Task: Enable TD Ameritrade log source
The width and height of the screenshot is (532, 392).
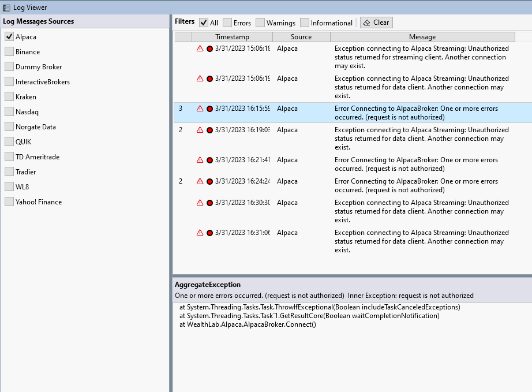Action: 9,157
